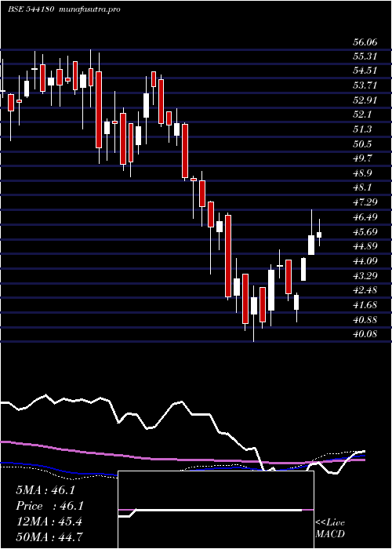The height and width of the screenshot is (549, 392).
Task: Select the 41.68 price level
Action: pos(365,304)
